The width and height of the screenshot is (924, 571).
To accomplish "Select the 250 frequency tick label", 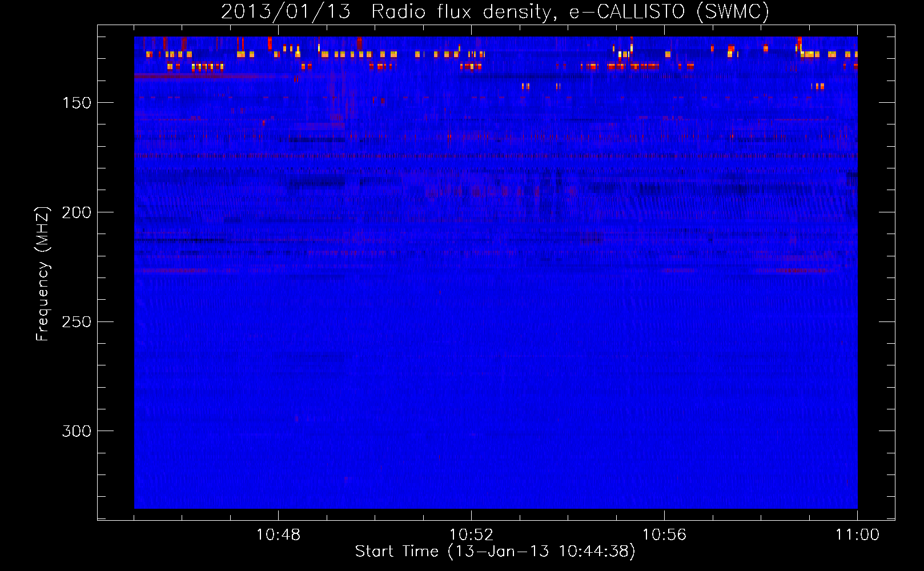I will tap(77, 322).
